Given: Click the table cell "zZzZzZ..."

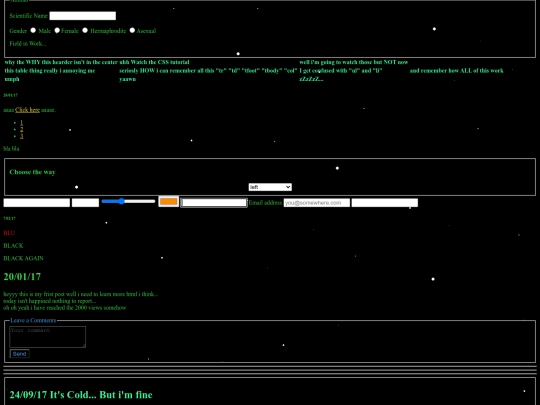Looking at the screenshot, I should click(x=311, y=79).
